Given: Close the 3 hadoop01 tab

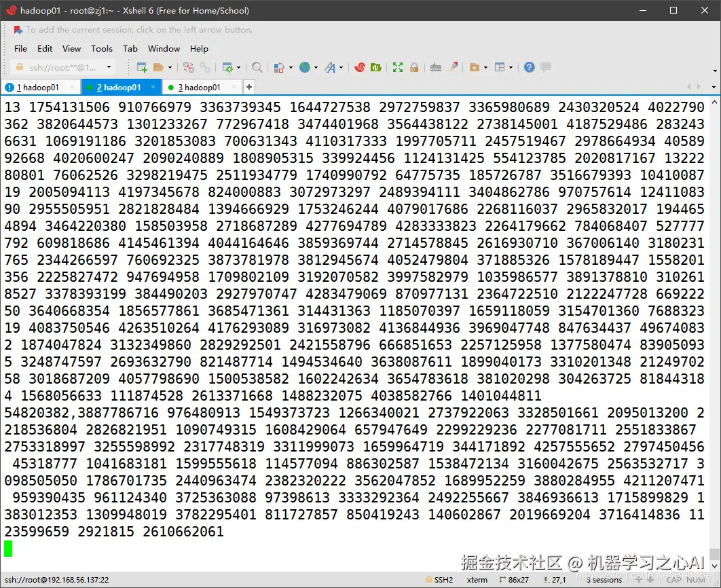Looking at the screenshot, I should pos(234,86).
